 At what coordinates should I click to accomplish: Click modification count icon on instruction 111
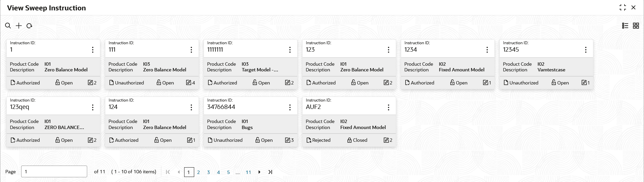[x=189, y=82]
